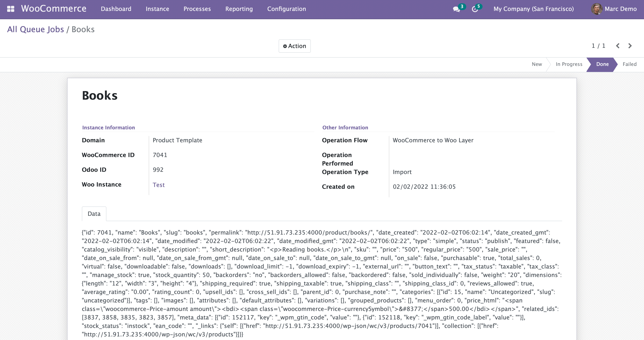Expand the Instance menu
This screenshot has width=644, height=340.
157,9
